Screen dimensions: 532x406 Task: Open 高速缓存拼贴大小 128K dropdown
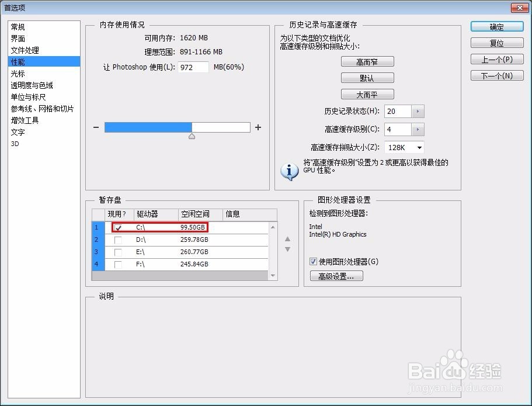point(404,147)
